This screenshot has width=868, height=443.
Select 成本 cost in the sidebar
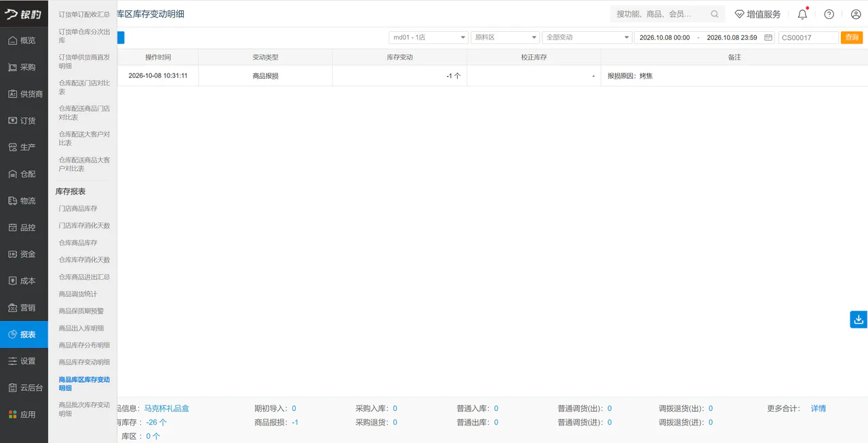24,281
